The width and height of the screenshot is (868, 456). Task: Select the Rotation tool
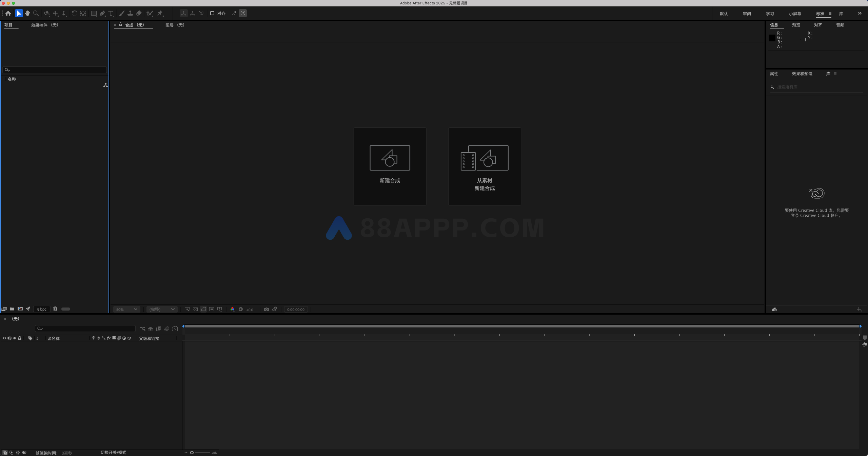(x=74, y=14)
